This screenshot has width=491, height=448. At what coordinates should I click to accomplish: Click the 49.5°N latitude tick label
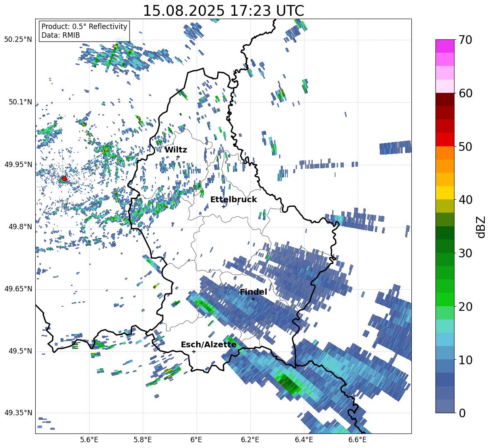[x=20, y=351]
